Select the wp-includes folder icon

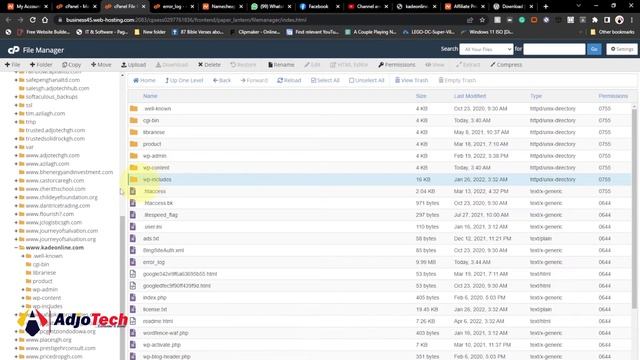[x=133, y=180]
